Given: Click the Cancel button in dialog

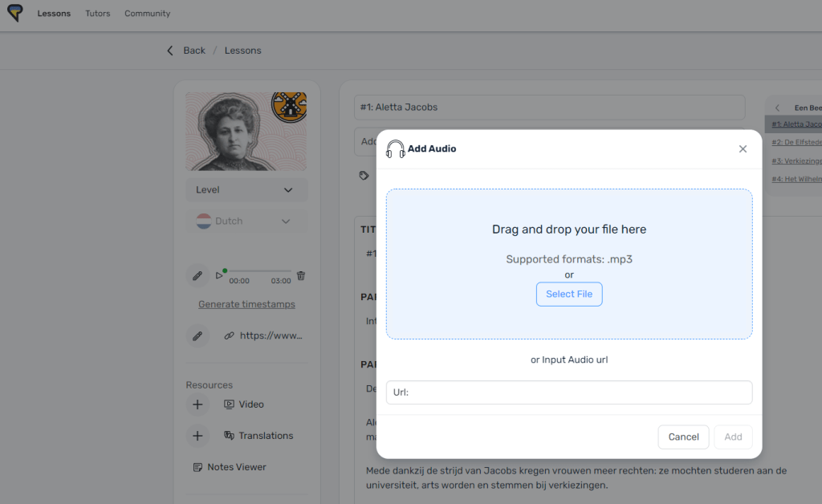Looking at the screenshot, I should 683,437.
